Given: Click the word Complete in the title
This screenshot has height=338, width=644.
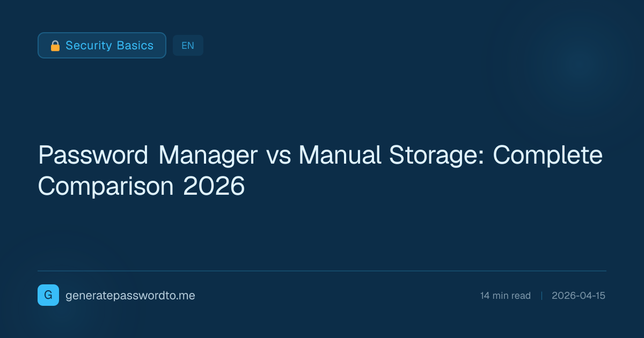Looking at the screenshot, I should [x=547, y=156].
